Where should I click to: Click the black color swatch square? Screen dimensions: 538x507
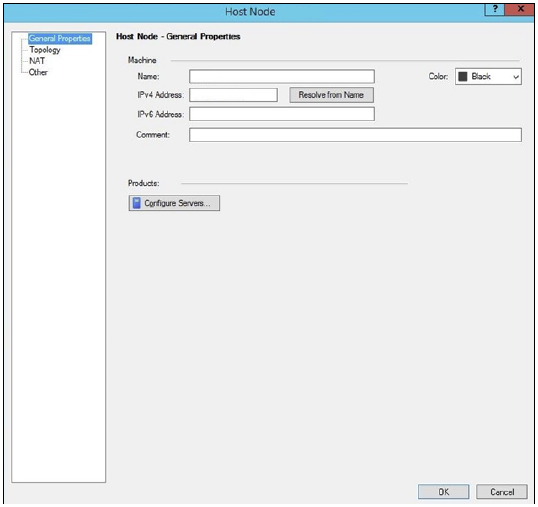point(463,76)
